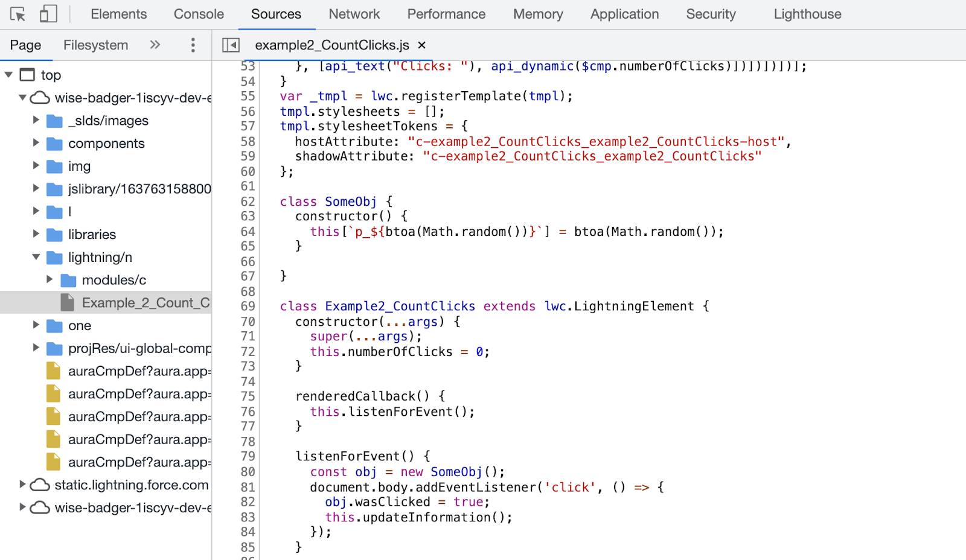Image resolution: width=966 pixels, height=560 pixels.
Task: Select the Page navigator tab
Action: 25,45
